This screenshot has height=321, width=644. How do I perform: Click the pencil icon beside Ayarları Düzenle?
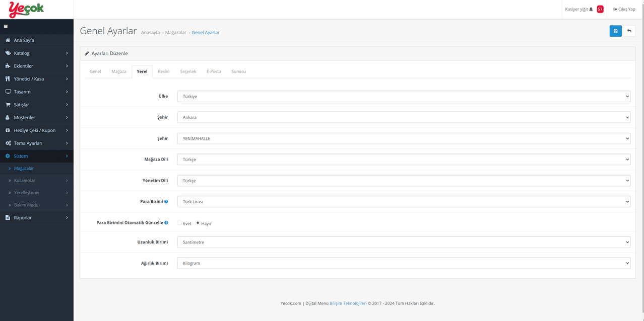tap(87, 53)
